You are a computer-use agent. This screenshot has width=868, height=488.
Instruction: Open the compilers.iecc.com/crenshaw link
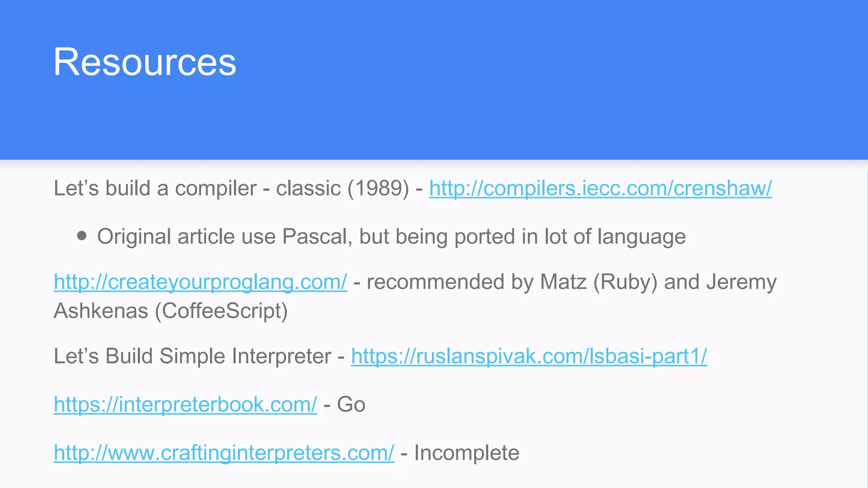600,189
